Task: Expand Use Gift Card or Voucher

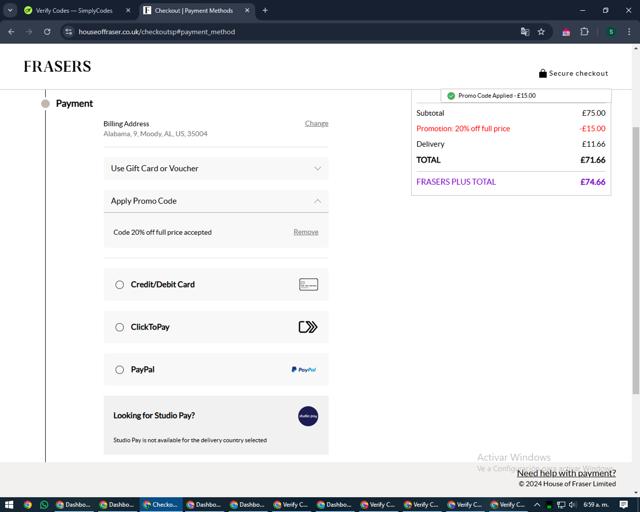Action: pos(216,168)
